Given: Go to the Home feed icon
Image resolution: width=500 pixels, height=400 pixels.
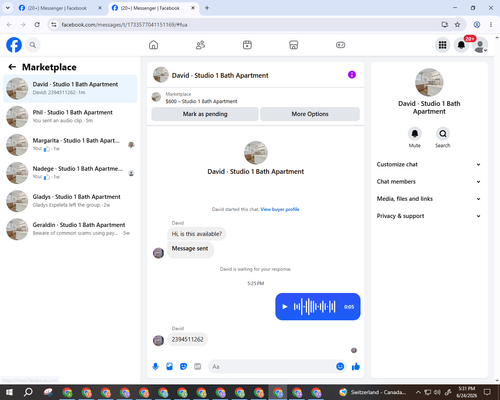Looking at the screenshot, I should coord(153,45).
